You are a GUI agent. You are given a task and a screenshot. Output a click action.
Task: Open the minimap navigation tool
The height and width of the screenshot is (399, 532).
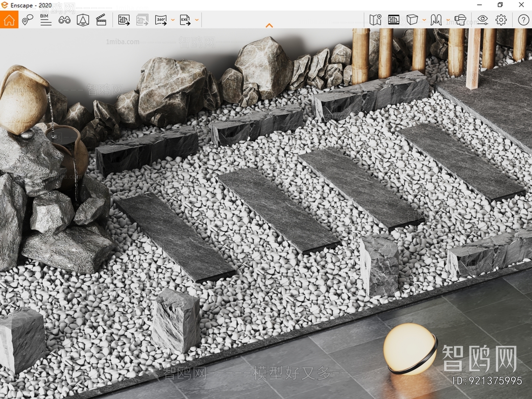tap(375, 20)
